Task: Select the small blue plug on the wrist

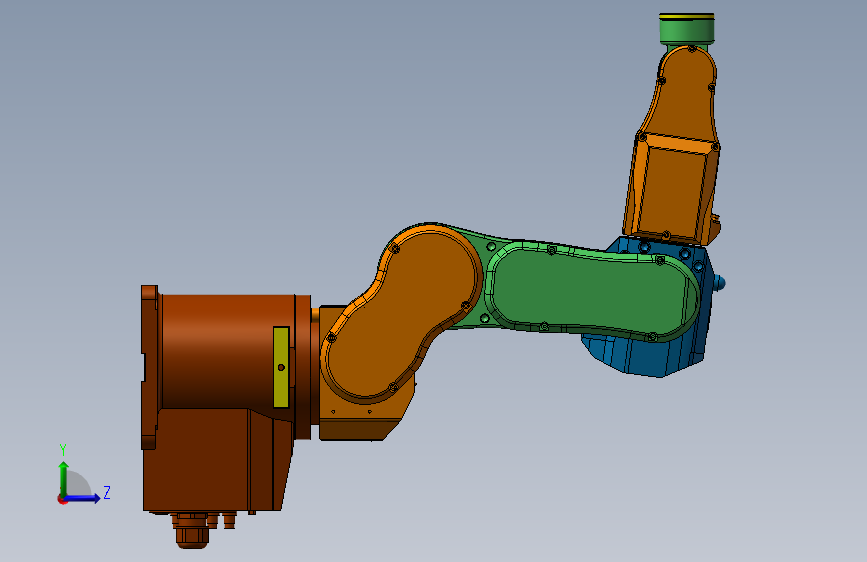Action: point(720,284)
